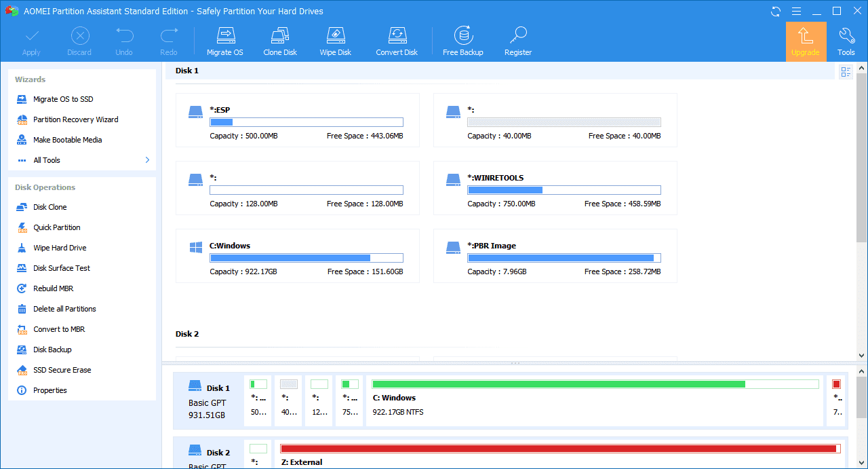Select the C:Windows partition card
The height and width of the screenshot is (469, 868).
point(297,256)
